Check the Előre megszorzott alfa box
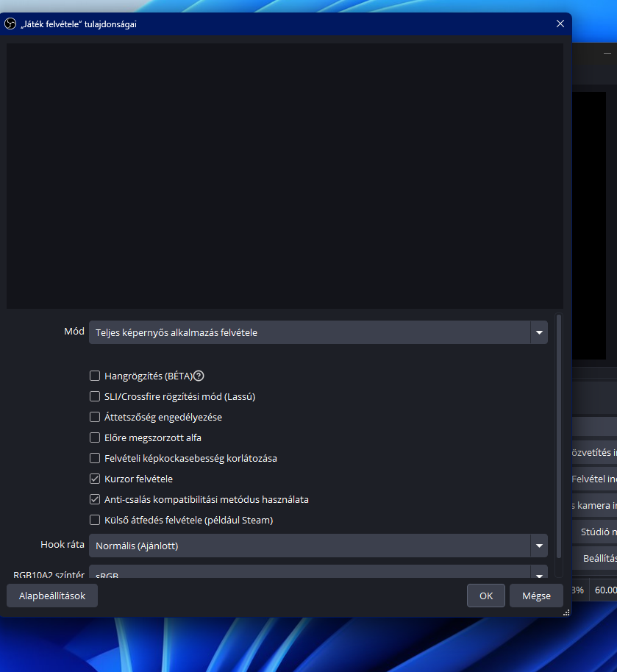 point(95,437)
